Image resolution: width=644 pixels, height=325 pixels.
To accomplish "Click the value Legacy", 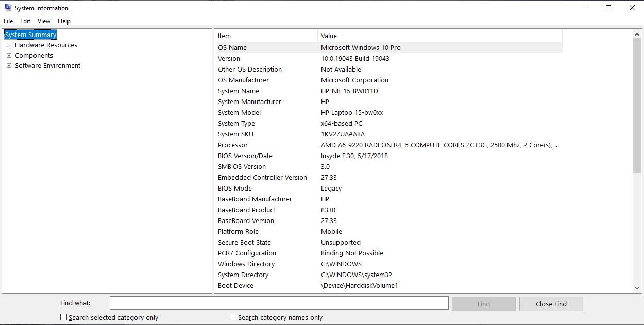I will click(x=331, y=188).
